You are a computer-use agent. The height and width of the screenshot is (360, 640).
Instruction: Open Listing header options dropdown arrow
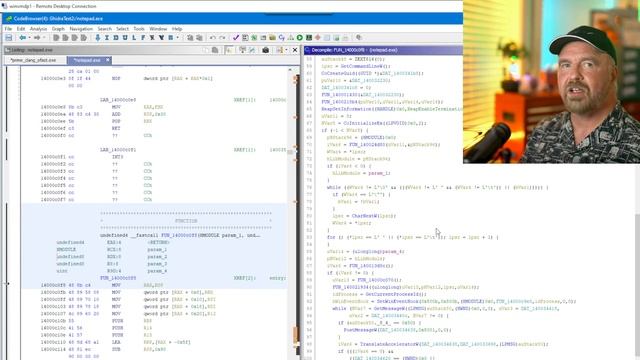click(286, 50)
